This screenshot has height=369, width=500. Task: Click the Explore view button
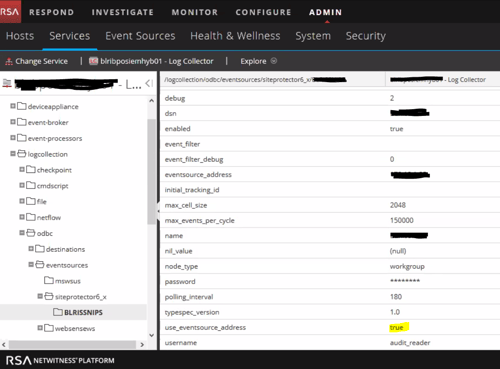[x=259, y=61]
